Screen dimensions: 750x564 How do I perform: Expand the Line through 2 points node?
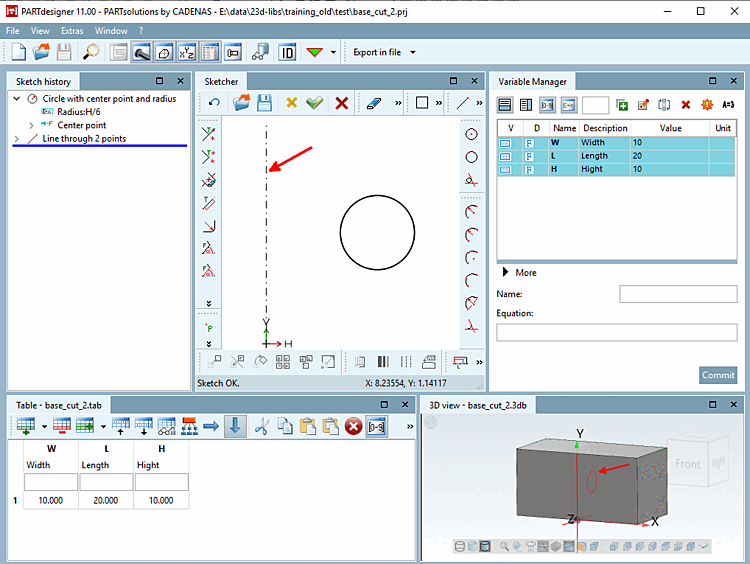coord(16,139)
